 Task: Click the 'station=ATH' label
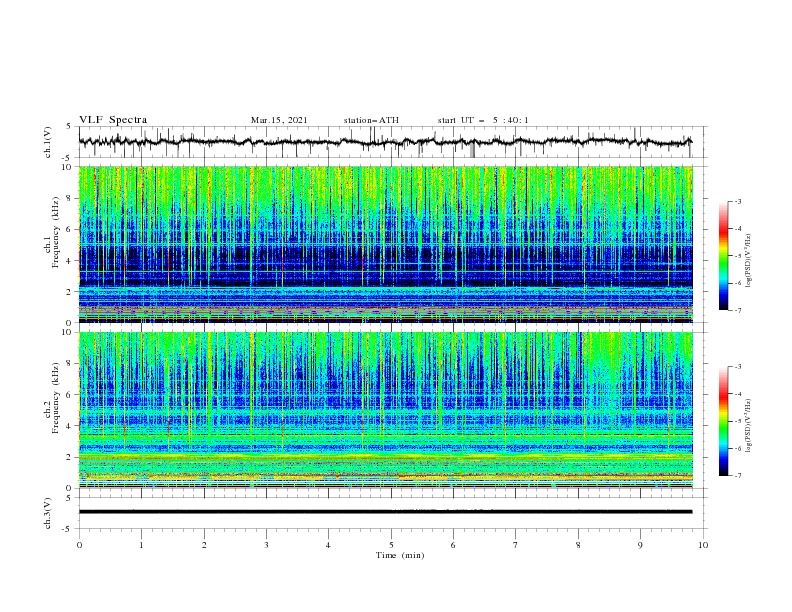[371, 120]
